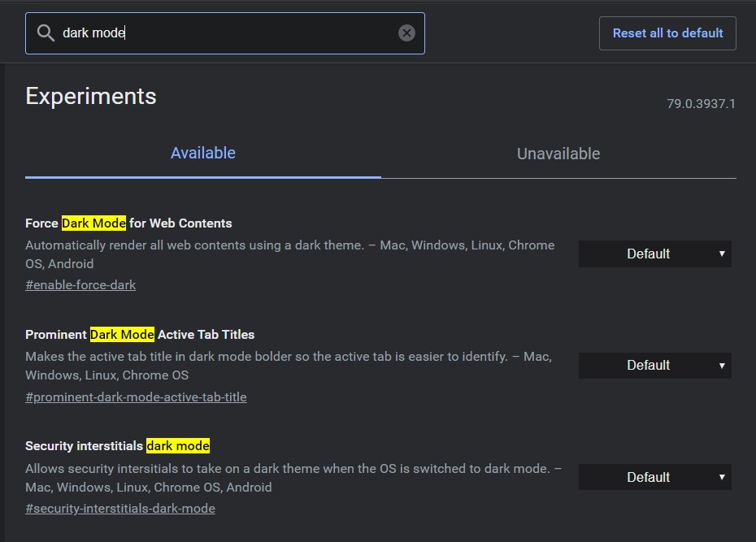
Task: Click the Experiments page heading
Action: [91, 96]
